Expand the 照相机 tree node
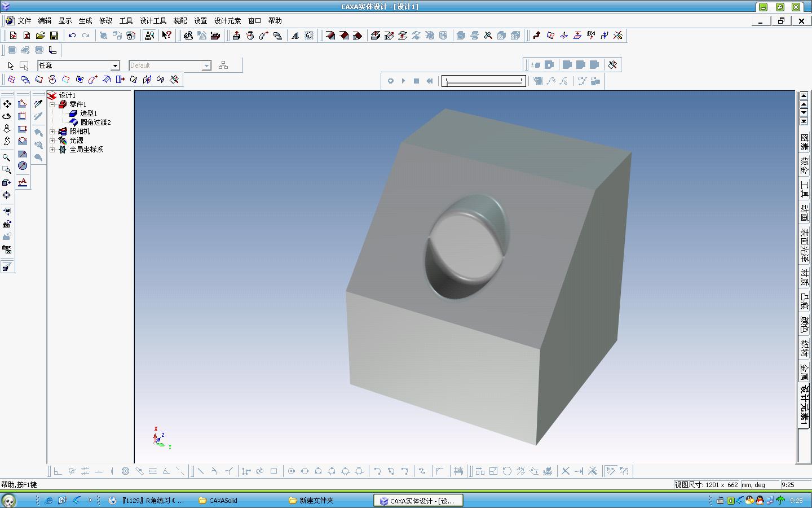 [52, 132]
